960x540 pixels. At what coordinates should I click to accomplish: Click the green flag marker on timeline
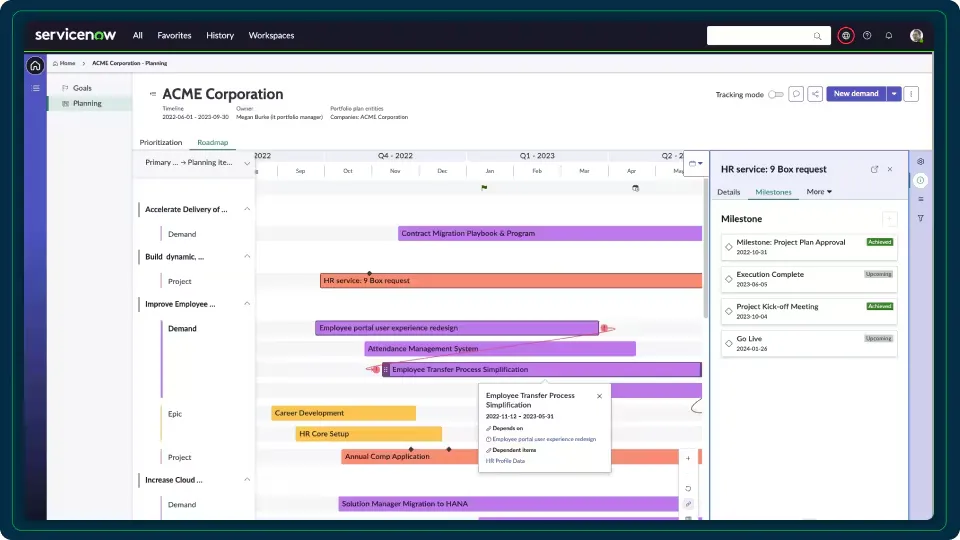[x=484, y=188]
